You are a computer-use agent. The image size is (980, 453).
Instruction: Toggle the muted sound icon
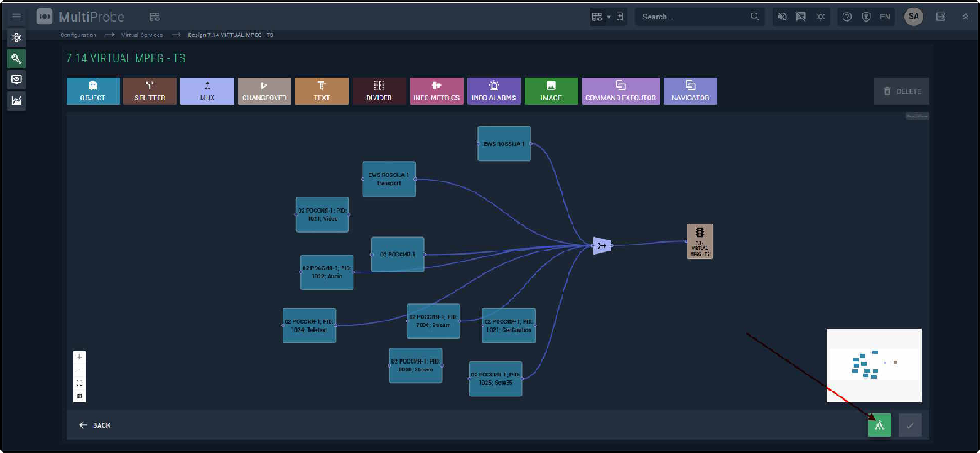(782, 17)
